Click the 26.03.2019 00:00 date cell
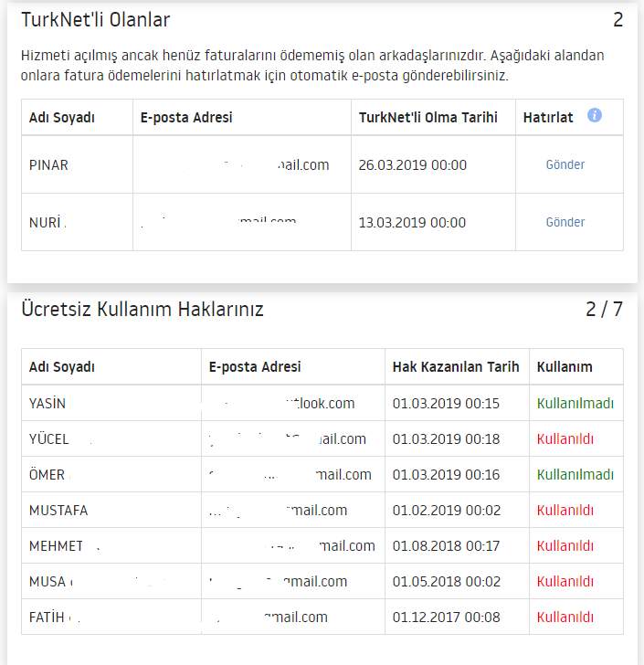 [x=412, y=165]
